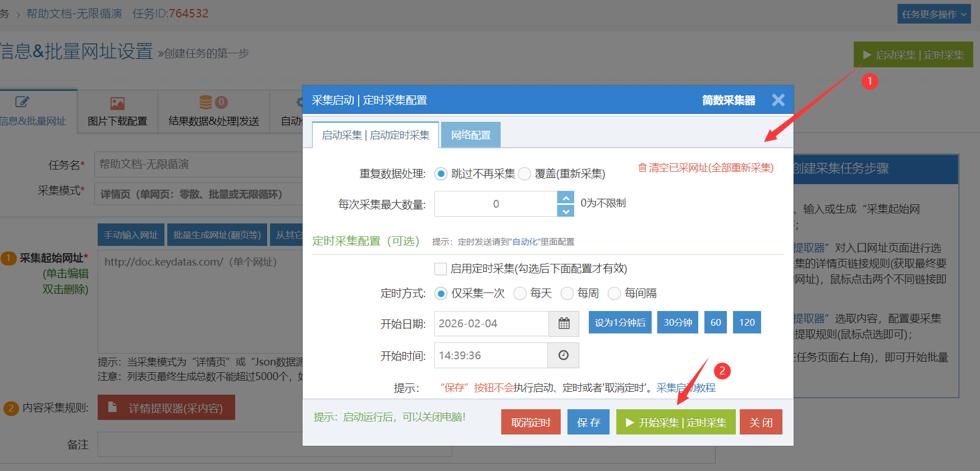
Task: Switch to 网络配置 tab
Action: (471, 135)
